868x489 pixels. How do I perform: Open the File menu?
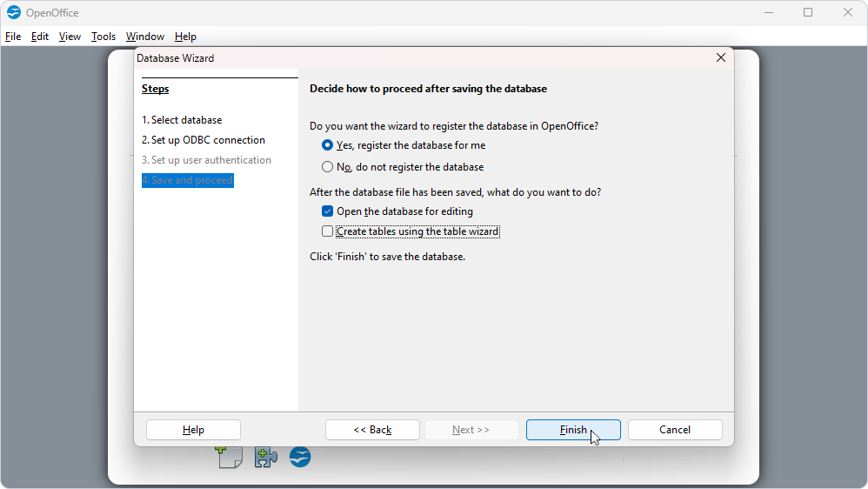(13, 37)
